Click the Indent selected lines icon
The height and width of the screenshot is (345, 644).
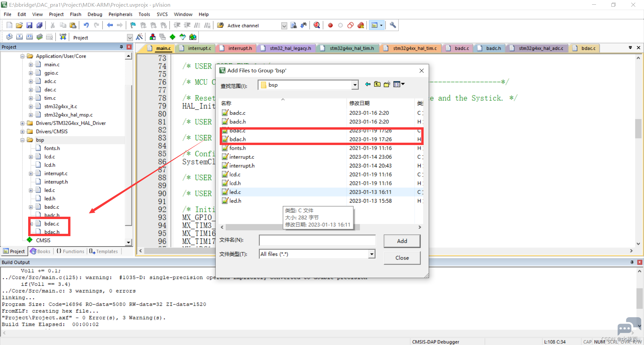[177, 25]
